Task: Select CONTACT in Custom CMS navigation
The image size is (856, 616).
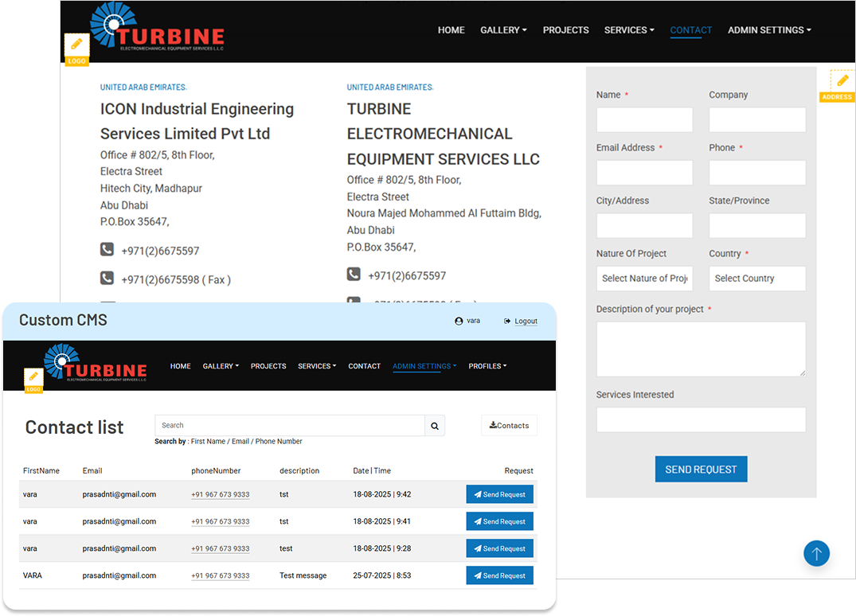Action: tap(364, 366)
